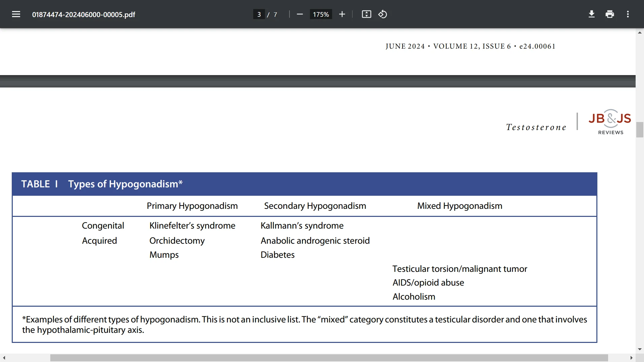Edit the current page number field

pyautogui.click(x=259, y=14)
